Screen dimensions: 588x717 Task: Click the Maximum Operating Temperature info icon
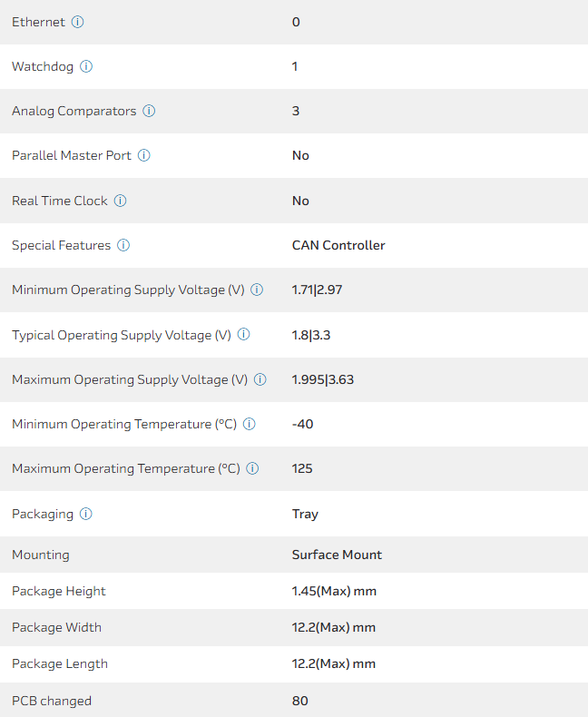(x=252, y=468)
